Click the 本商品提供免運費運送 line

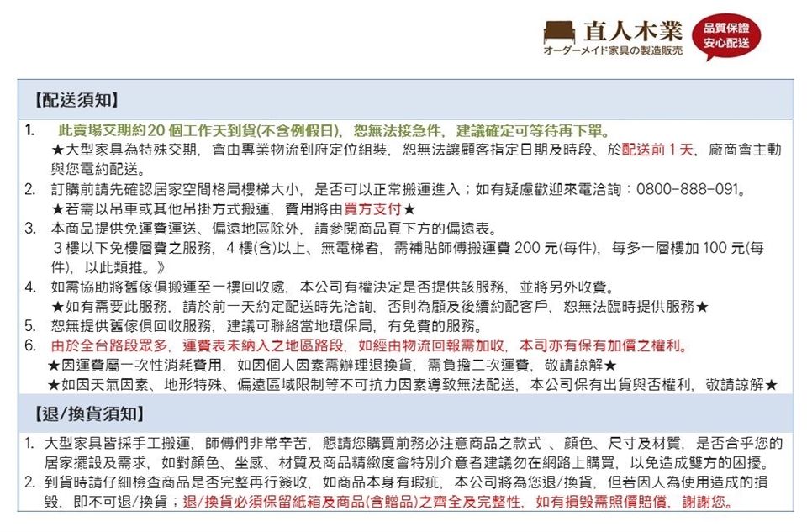(x=277, y=229)
